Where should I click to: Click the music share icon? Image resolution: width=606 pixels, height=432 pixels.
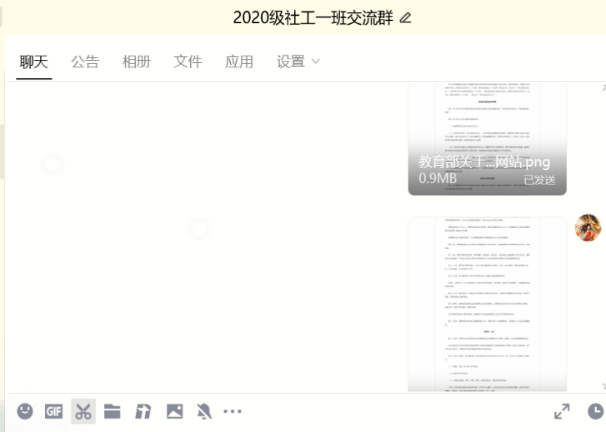pyautogui.click(x=143, y=411)
